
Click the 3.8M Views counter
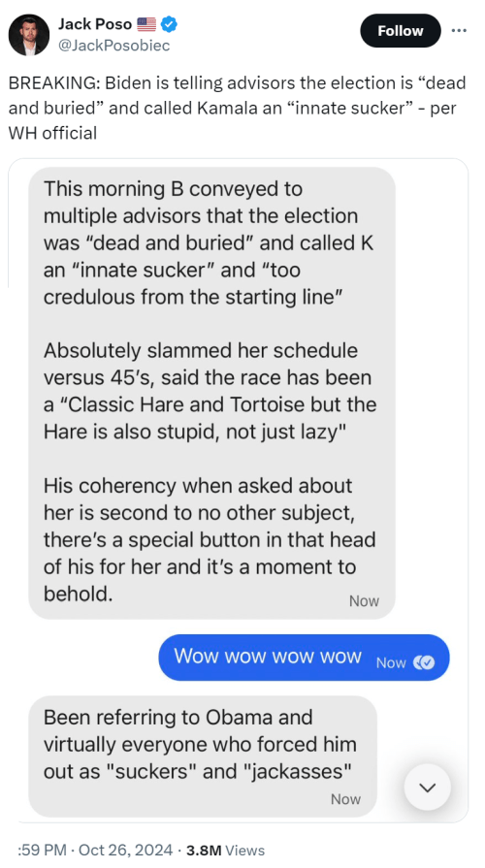[x=225, y=850]
